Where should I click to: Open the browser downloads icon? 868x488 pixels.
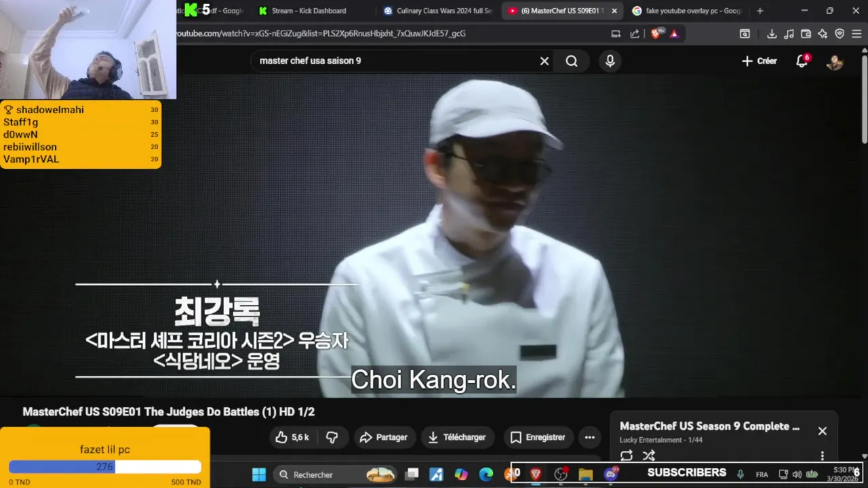tap(772, 34)
